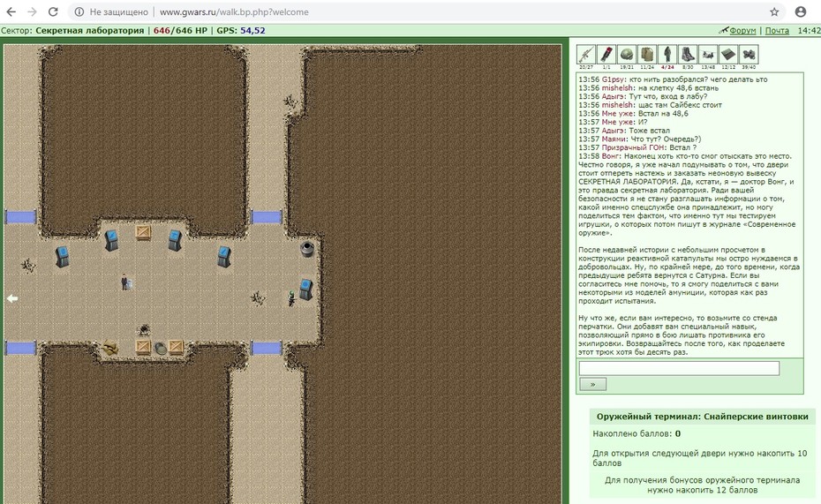Select the green-helmet soldier character
Viewport: 821px width, 504px height.
[291, 298]
